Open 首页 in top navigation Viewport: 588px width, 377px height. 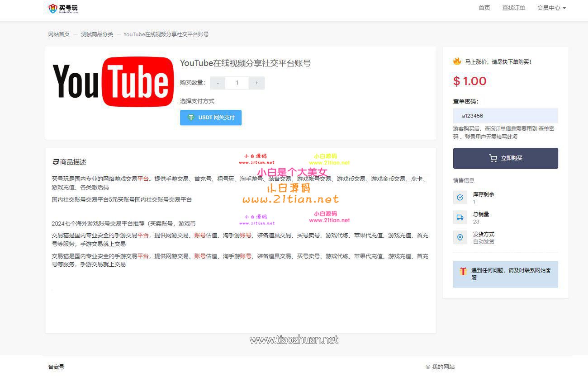click(x=484, y=8)
